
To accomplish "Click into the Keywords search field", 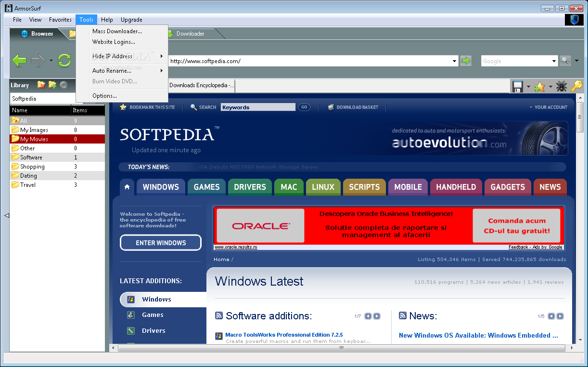I will click(x=258, y=107).
